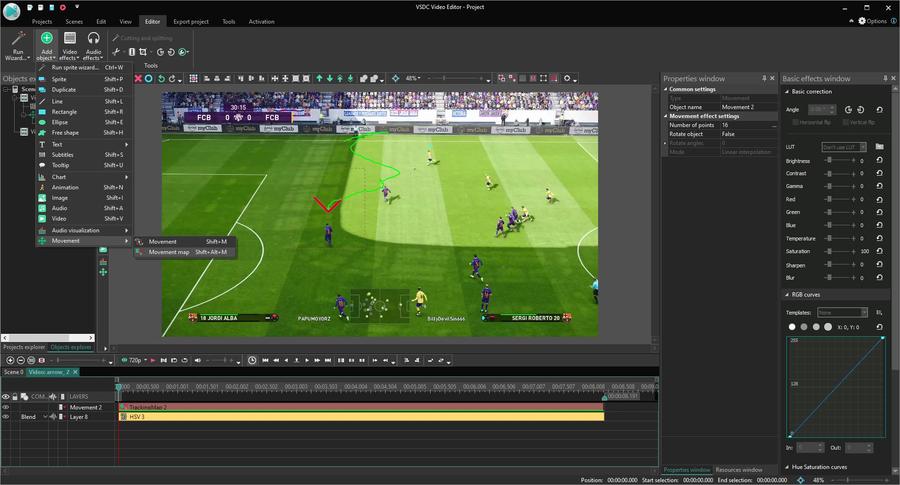Reset the Temperature value

[879, 238]
